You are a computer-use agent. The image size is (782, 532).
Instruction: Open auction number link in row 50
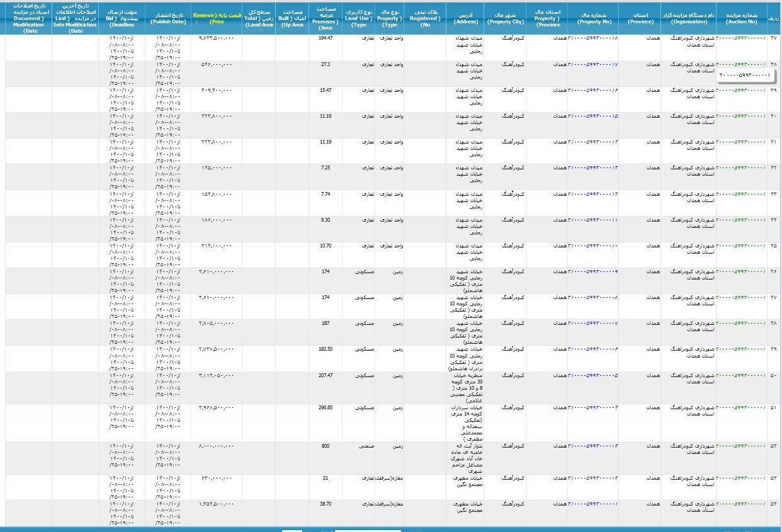741,375
